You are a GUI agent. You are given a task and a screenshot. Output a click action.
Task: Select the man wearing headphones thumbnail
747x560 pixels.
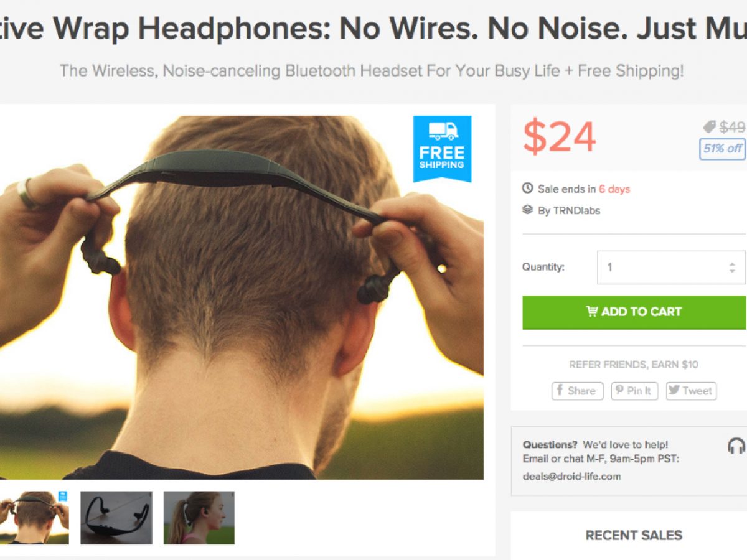pos(34,518)
